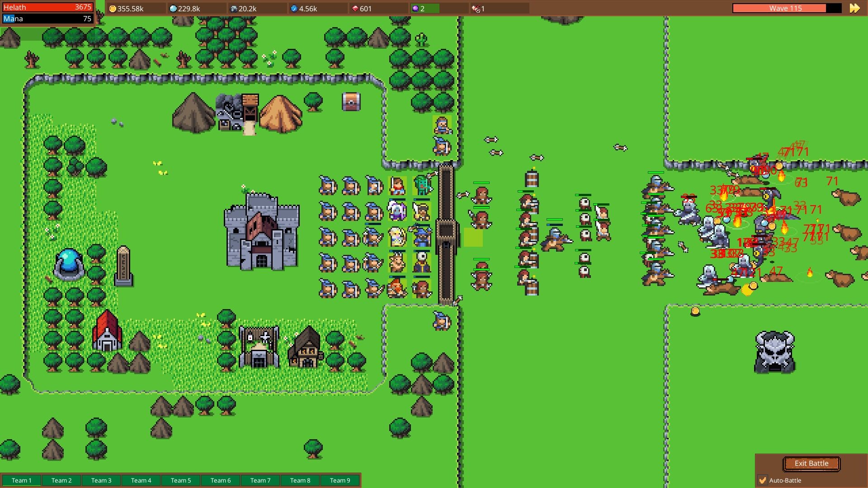
Task: Click the blue fountain structure on the left
Action: (x=68, y=261)
